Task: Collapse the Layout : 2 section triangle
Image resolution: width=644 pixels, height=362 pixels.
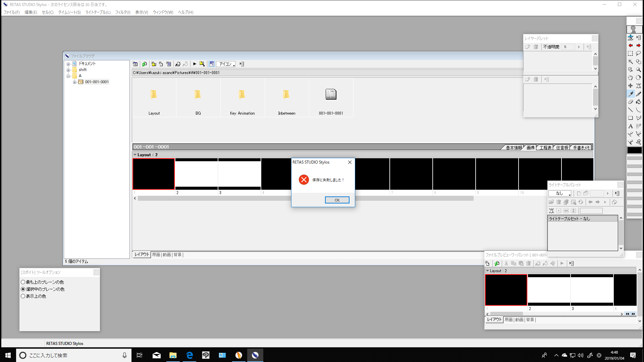Action: pyautogui.click(x=135, y=155)
